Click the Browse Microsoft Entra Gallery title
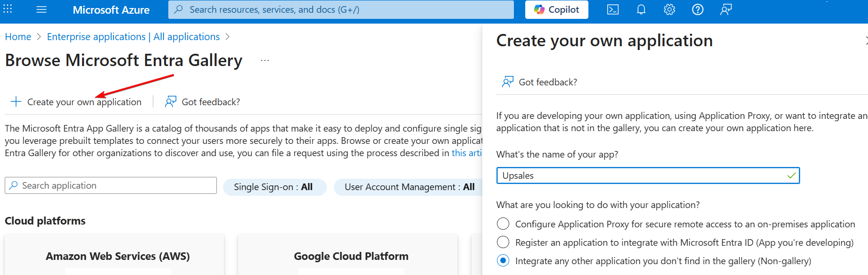 (x=124, y=60)
